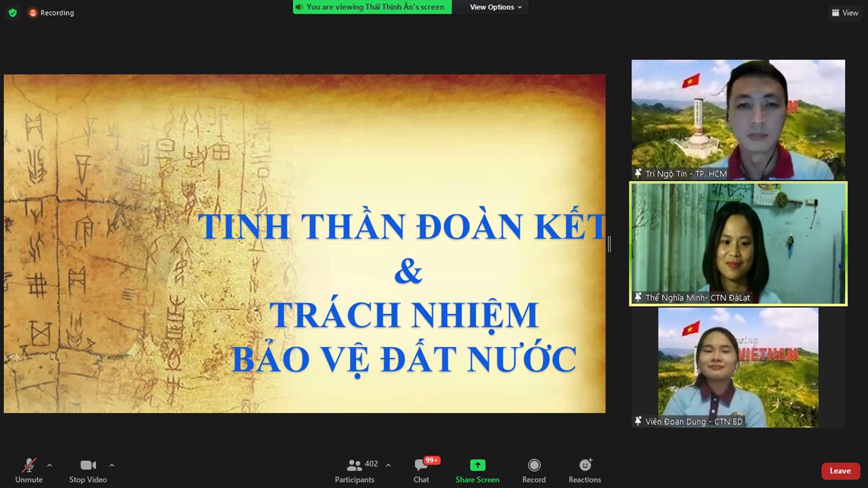The height and width of the screenshot is (488, 868).
Task: Click pin icon on Thể Nghĩa Minh label
Action: (638, 298)
